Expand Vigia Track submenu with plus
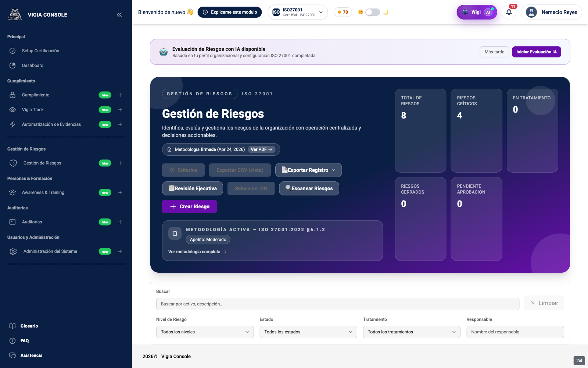Screen dimensions: 588x368 120,110
